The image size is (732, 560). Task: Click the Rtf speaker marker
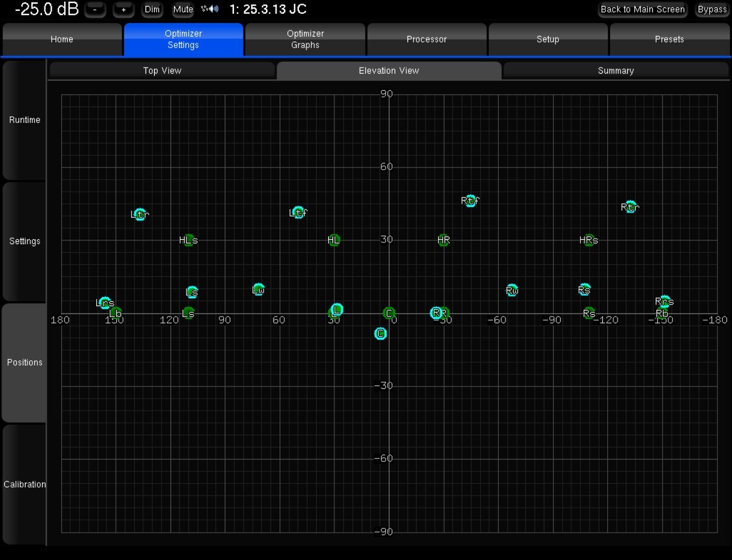pyautogui.click(x=470, y=200)
